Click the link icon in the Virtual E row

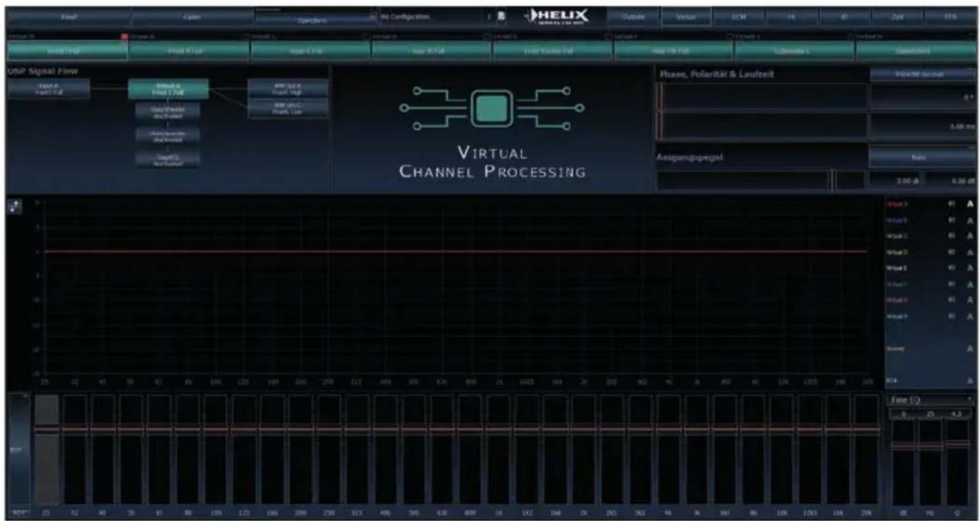951,268
